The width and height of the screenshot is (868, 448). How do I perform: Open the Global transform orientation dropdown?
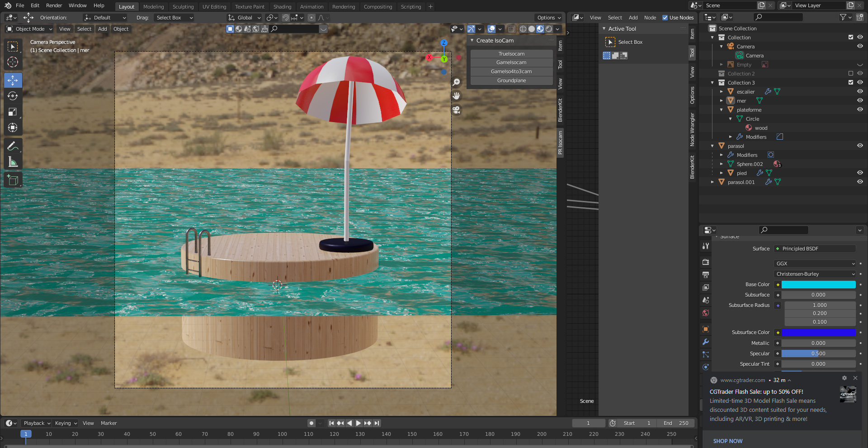pyautogui.click(x=245, y=18)
